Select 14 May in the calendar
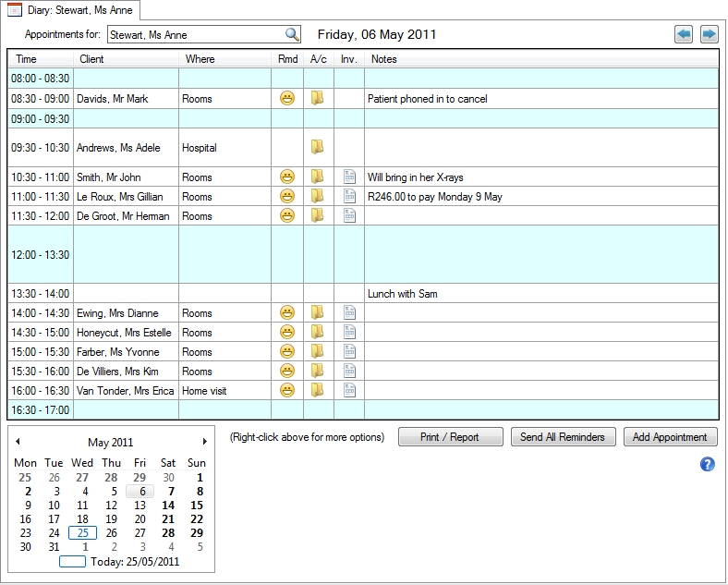 click(168, 506)
